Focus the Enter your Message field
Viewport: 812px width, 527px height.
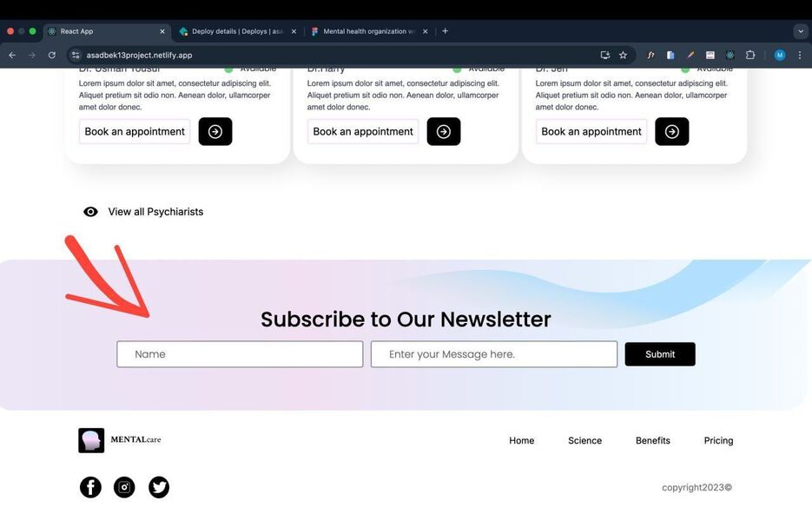pyautogui.click(x=494, y=354)
